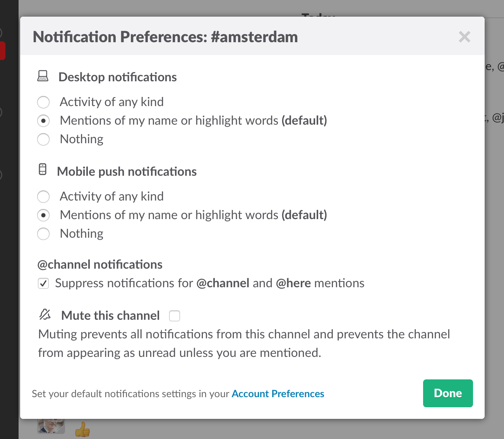
Task: Enable the Mute this channel checkbox
Action: click(x=175, y=316)
